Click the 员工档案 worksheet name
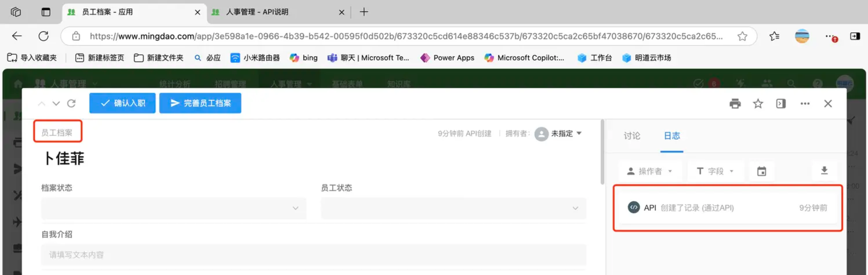The image size is (868, 275). (57, 133)
